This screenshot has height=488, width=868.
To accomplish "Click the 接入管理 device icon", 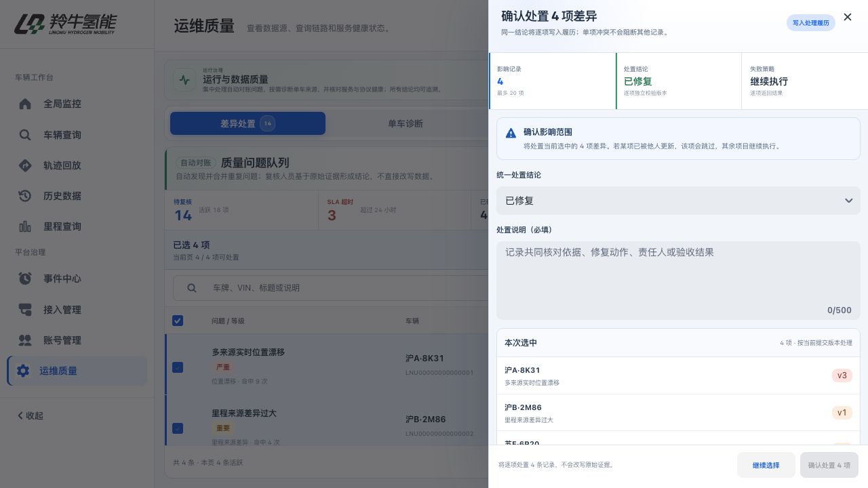I will 25,310.
